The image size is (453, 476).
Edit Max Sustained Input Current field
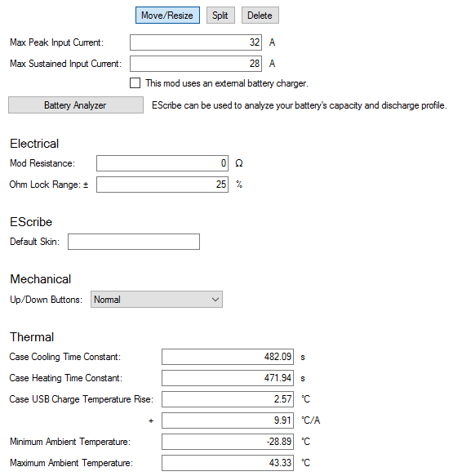196,64
